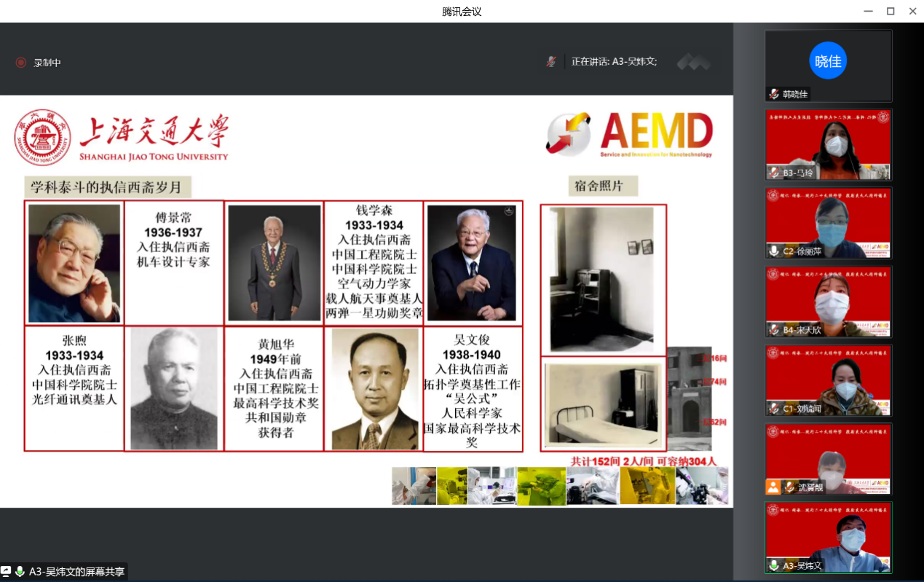
Task: Click the red recording indicator icon
Action: tap(20, 63)
